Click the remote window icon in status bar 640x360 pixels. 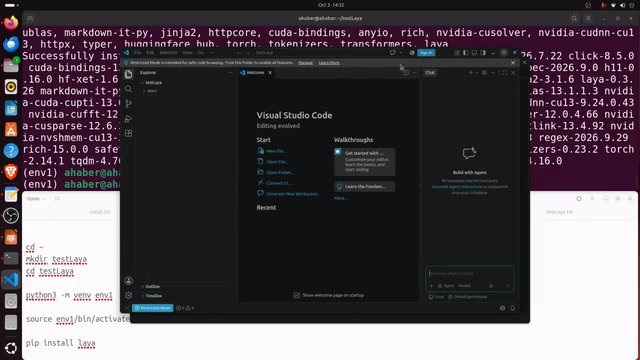pos(127,308)
